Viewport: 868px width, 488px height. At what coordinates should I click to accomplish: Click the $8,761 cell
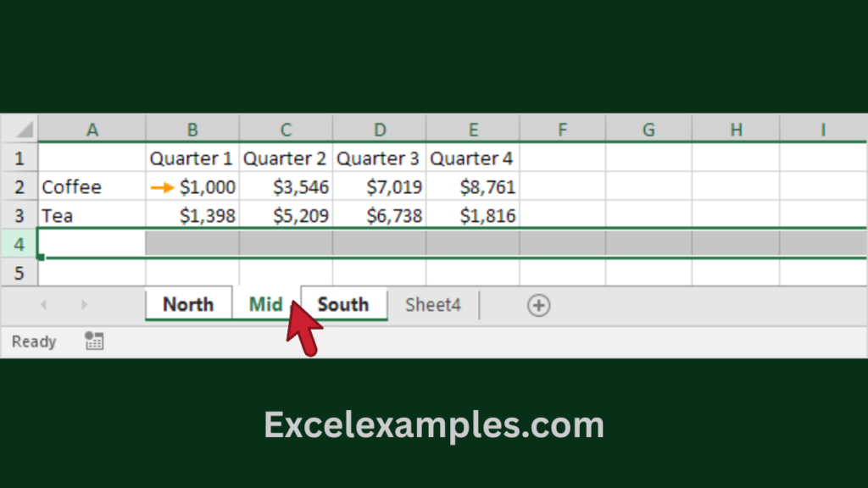473,186
